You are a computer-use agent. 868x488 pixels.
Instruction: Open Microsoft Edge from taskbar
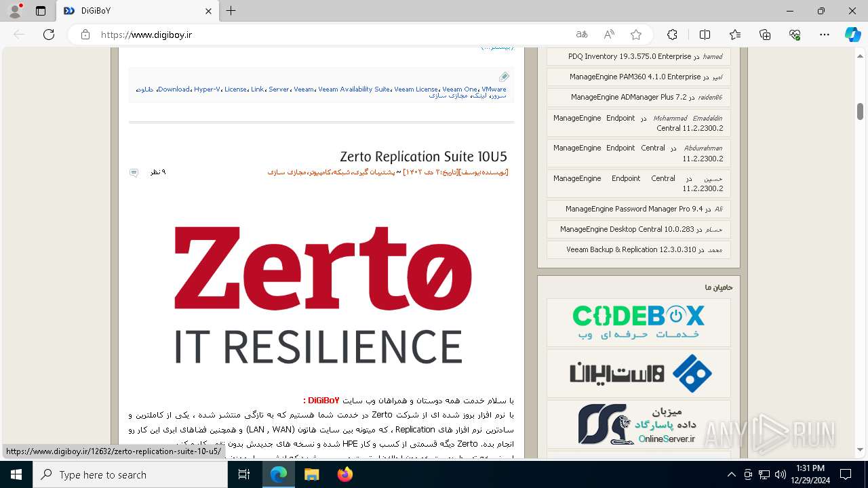coord(279,474)
